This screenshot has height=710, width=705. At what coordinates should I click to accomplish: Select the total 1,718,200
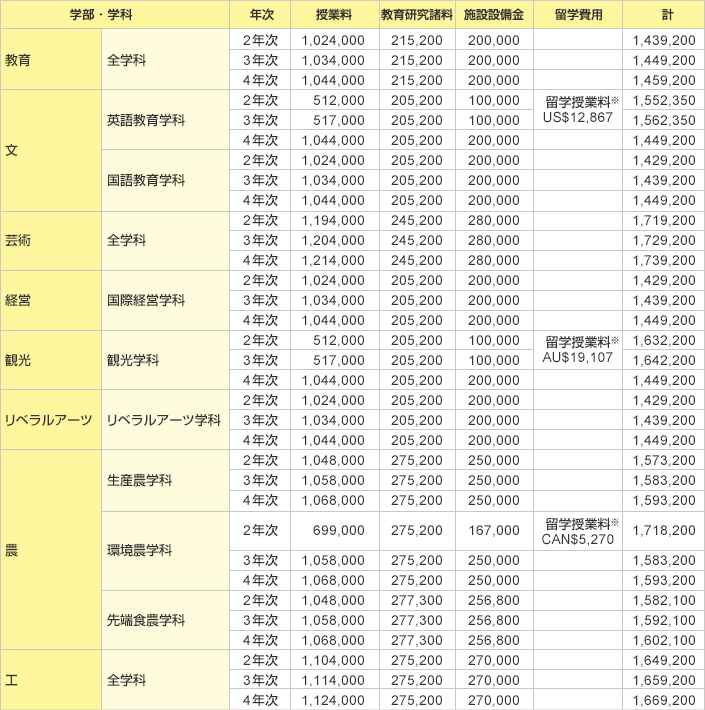(663, 530)
